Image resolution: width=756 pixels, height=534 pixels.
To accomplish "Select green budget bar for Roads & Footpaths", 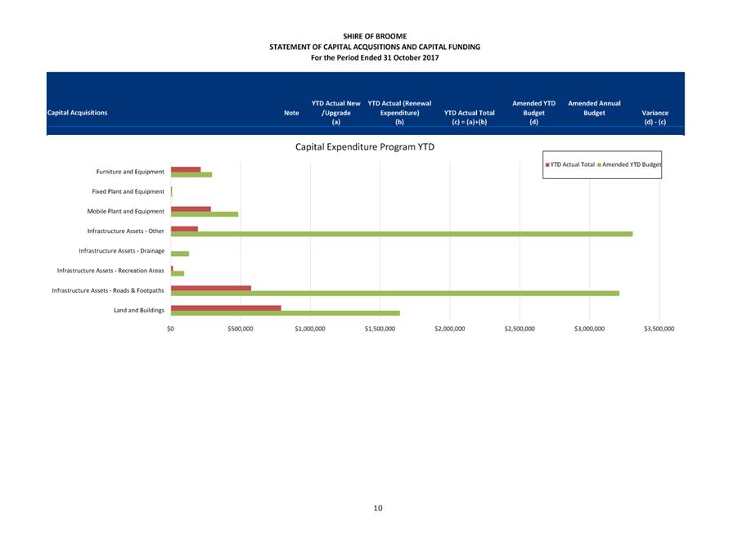I will click(395, 293).
